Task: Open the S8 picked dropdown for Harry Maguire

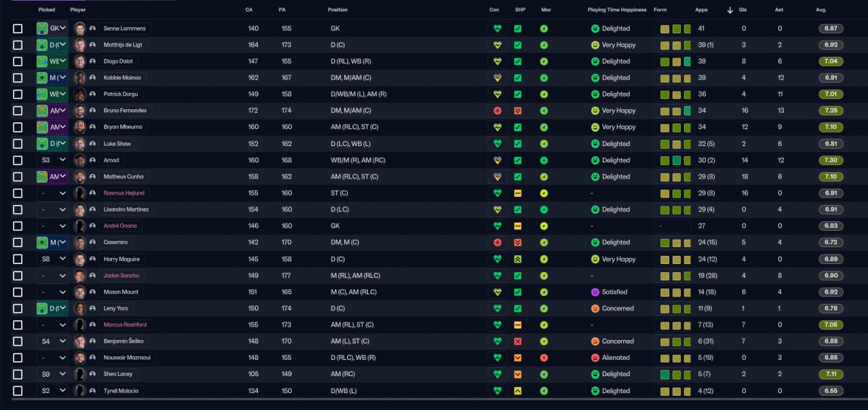Action: 52,259
